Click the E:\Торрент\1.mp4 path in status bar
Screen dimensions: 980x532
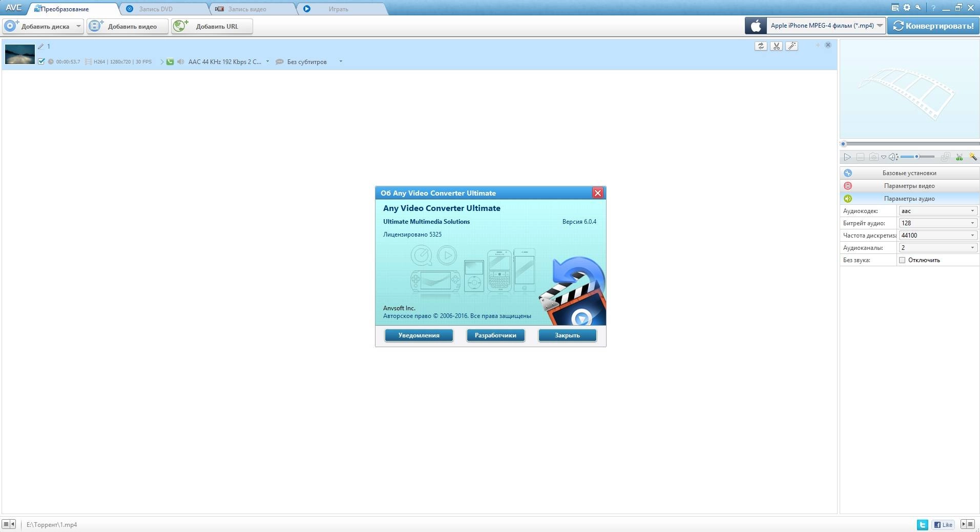pyautogui.click(x=52, y=525)
